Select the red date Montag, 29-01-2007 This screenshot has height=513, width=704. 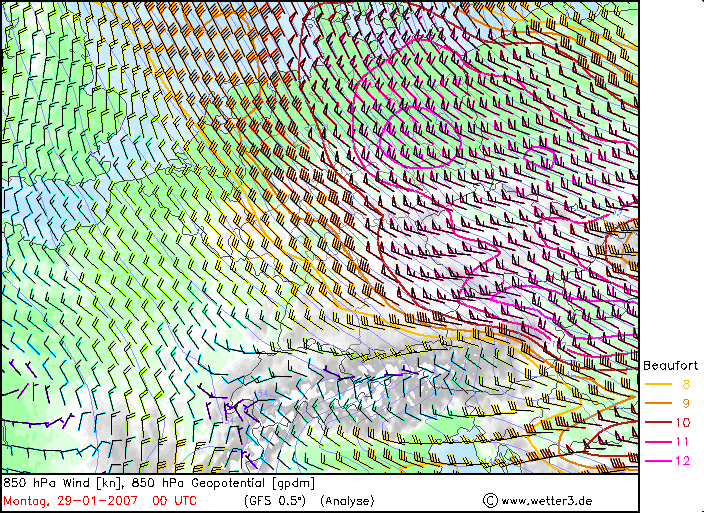69,499
